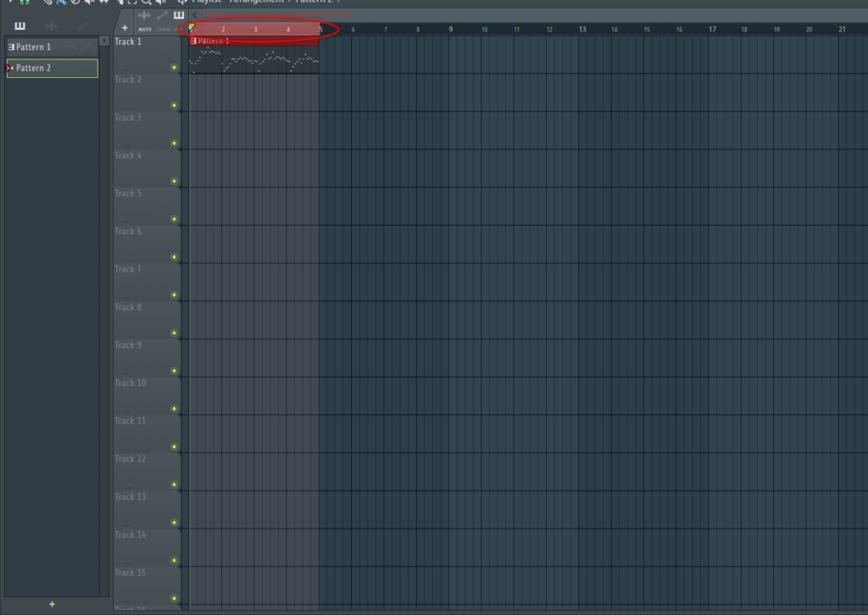Show pattern clips in the picker panel

pos(20,25)
